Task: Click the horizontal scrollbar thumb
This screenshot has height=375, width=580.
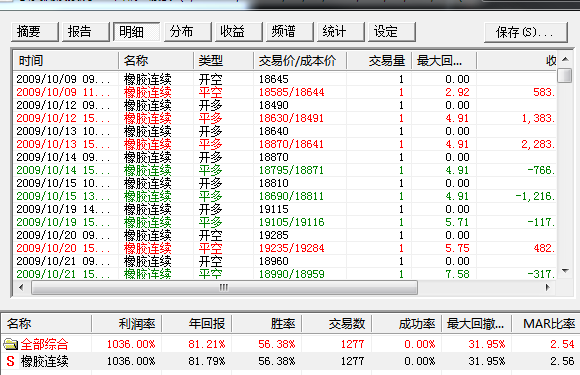Action: point(225,287)
